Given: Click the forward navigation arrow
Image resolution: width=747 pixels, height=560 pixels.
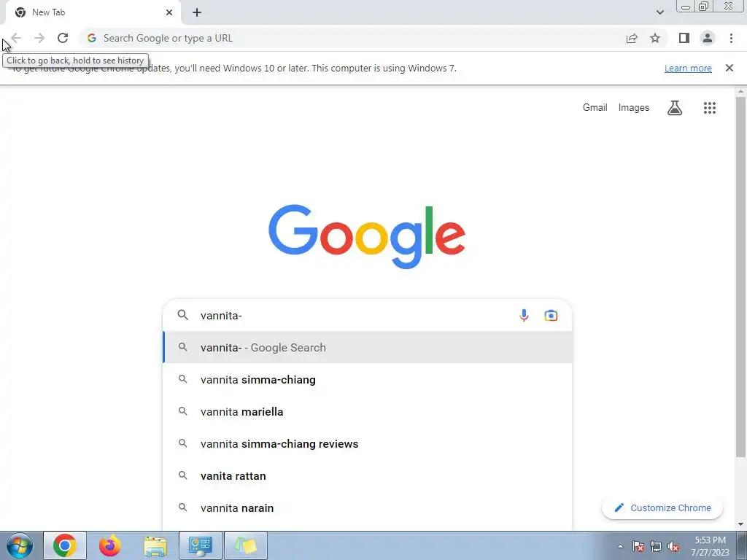Looking at the screenshot, I should 39,38.
